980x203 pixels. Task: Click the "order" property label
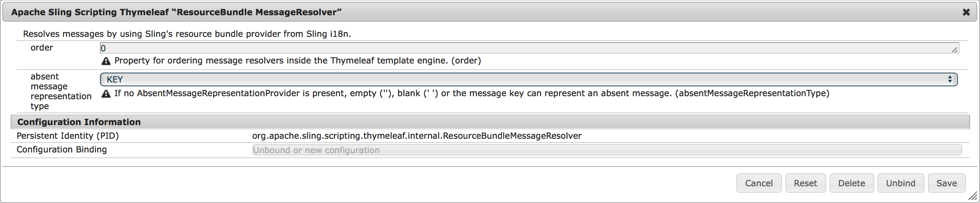pyautogui.click(x=42, y=48)
